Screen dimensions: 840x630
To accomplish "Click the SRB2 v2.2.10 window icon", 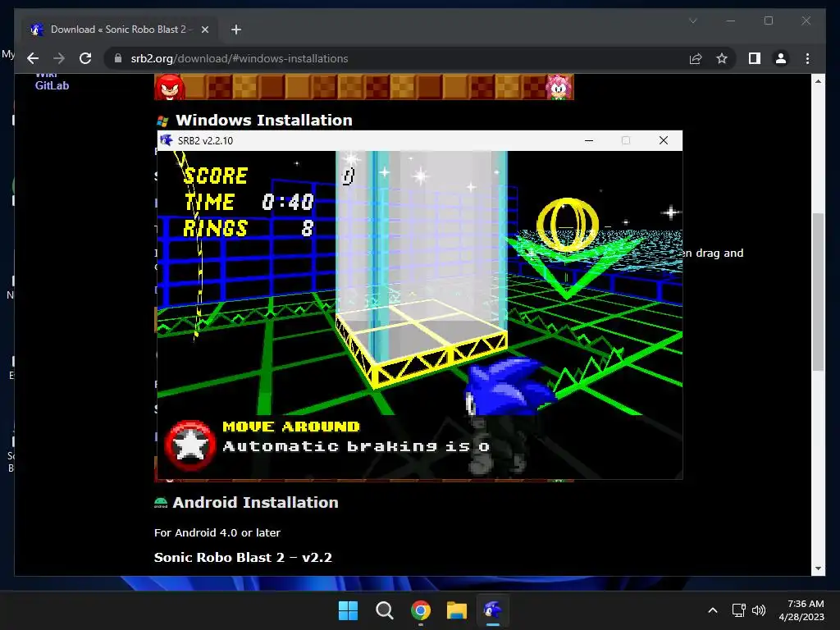I will pyautogui.click(x=166, y=140).
